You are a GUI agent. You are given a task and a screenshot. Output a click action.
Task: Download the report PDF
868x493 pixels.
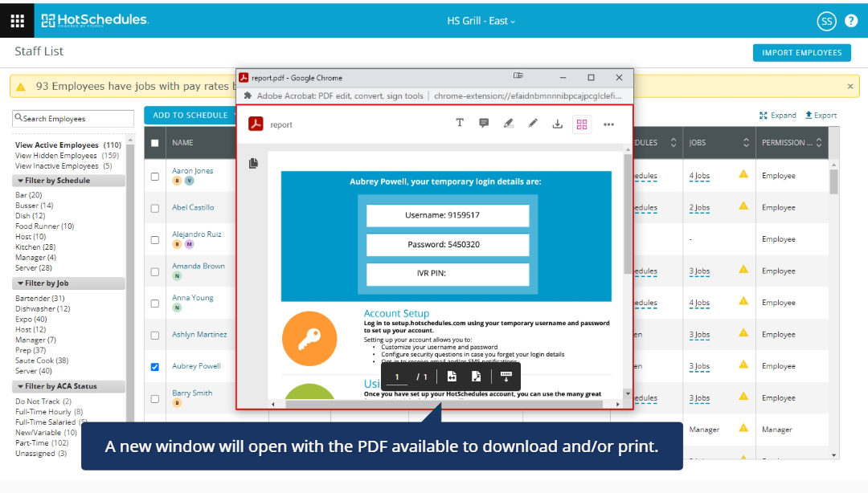click(557, 124)
